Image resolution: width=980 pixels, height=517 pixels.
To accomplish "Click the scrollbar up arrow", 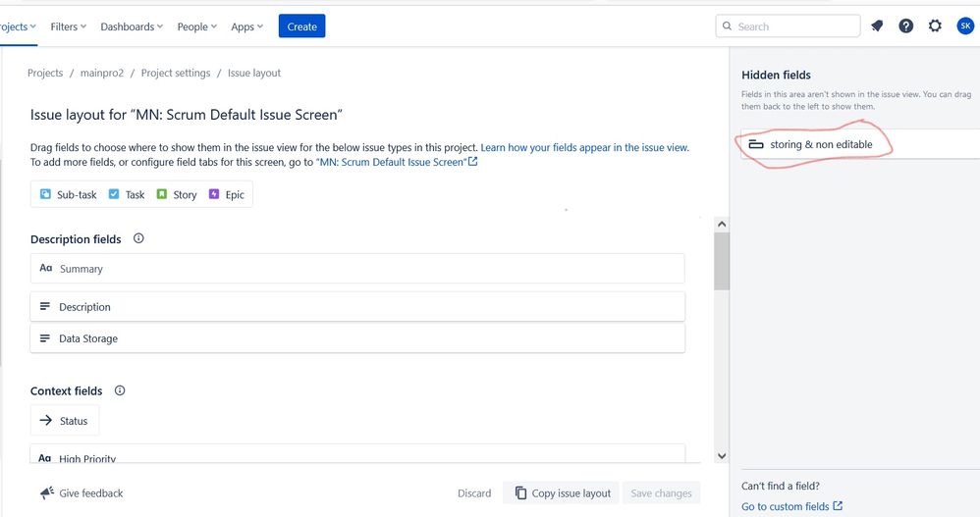I will (x=722, y=224).
